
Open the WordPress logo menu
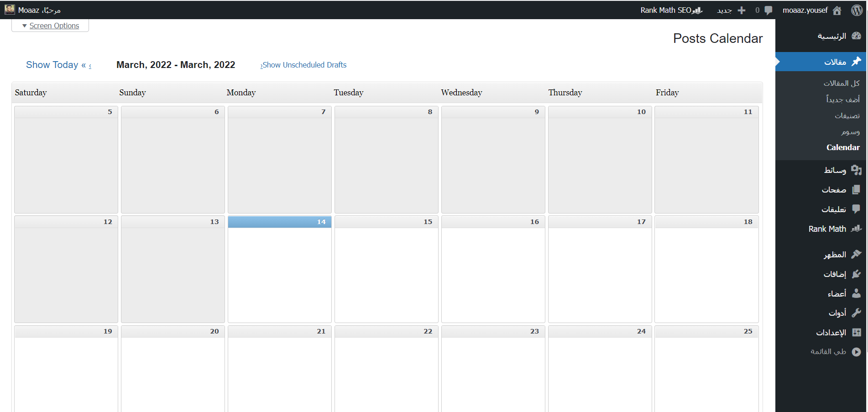click(x=857, y=10)
